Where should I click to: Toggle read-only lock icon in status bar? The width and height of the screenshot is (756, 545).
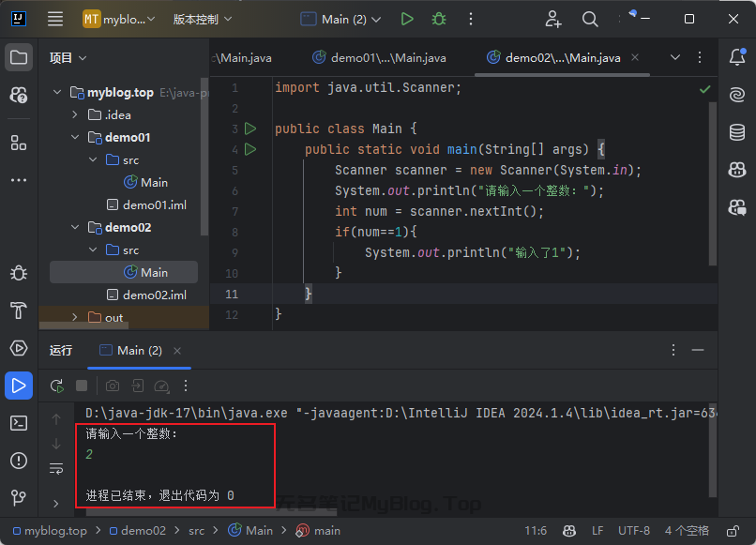(x=733, y=531)
